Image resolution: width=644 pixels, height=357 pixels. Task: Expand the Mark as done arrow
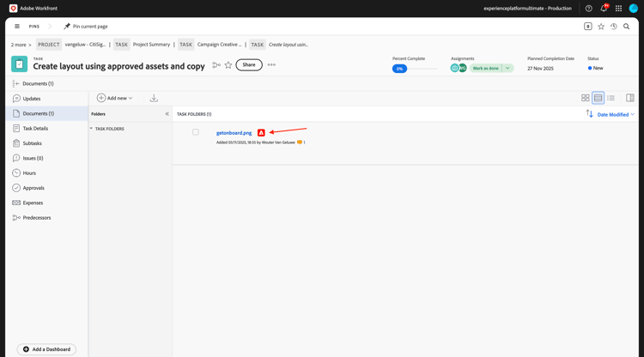[x=507, y=68]
